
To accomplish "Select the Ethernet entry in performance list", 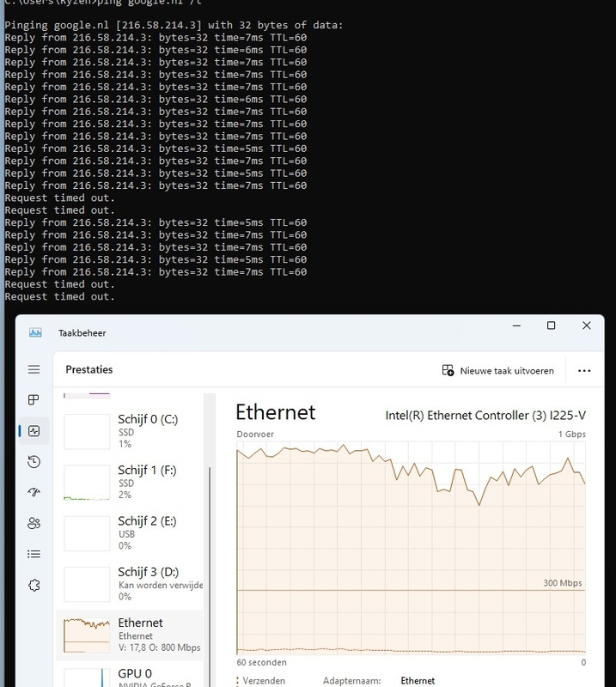I will [131, 635].
